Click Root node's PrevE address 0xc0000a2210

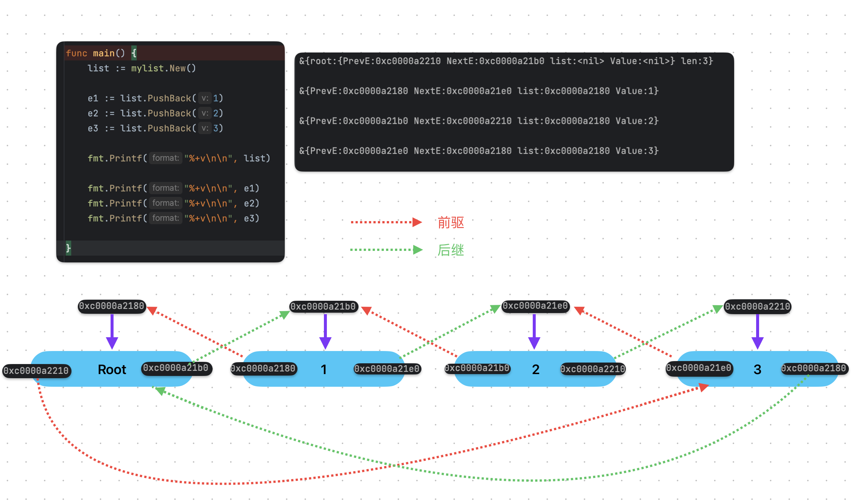point(36,371)
